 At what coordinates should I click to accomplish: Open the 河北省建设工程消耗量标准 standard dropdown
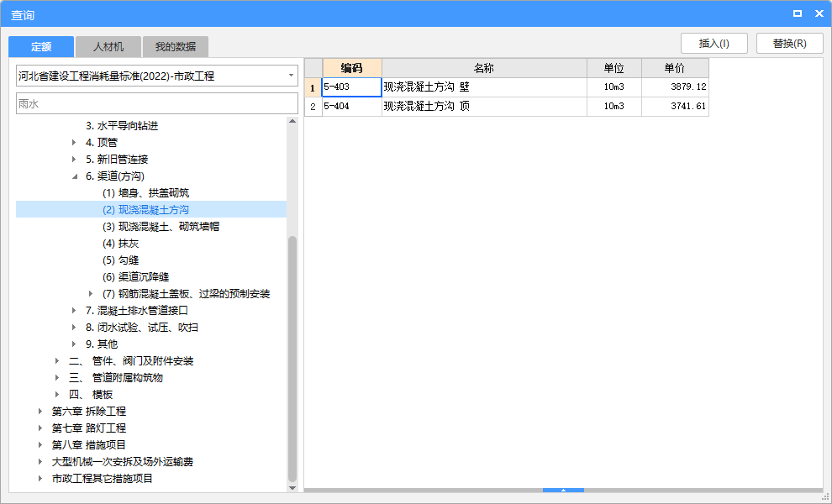point(289,75)
